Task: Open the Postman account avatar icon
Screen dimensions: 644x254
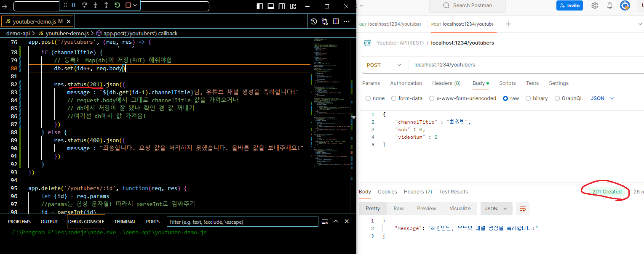Action: [625, 5]
